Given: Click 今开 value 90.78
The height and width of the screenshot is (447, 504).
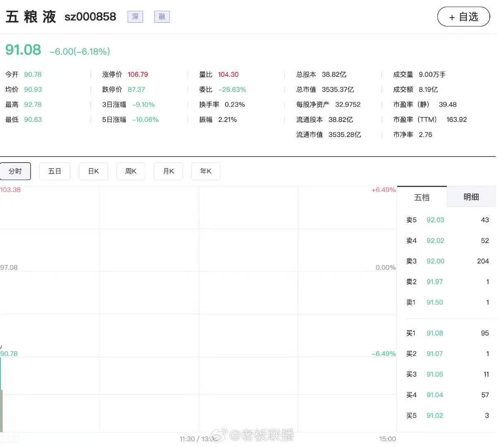Looking at the screenshot, I should (x=33, y=74).
